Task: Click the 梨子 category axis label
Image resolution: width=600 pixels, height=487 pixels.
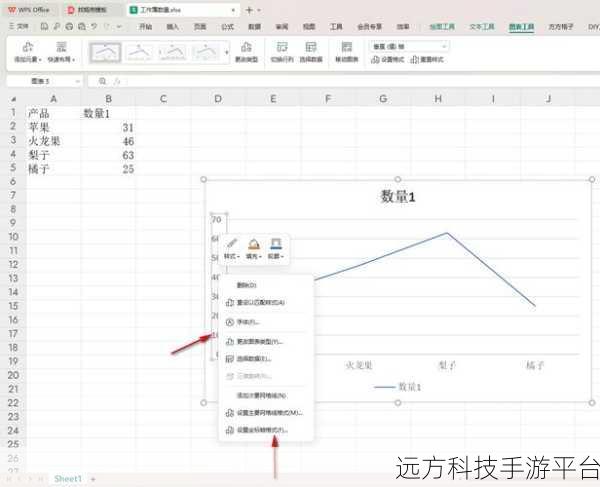Action: [447, 365]
